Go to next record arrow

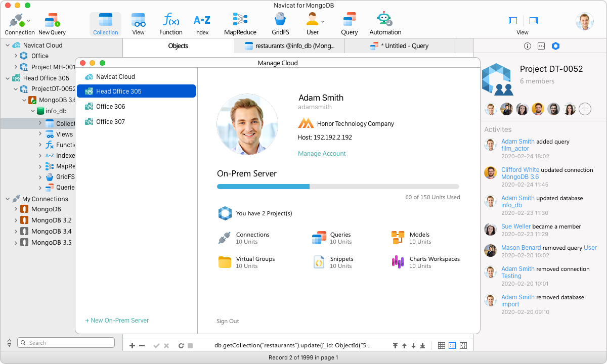(413, 346)
